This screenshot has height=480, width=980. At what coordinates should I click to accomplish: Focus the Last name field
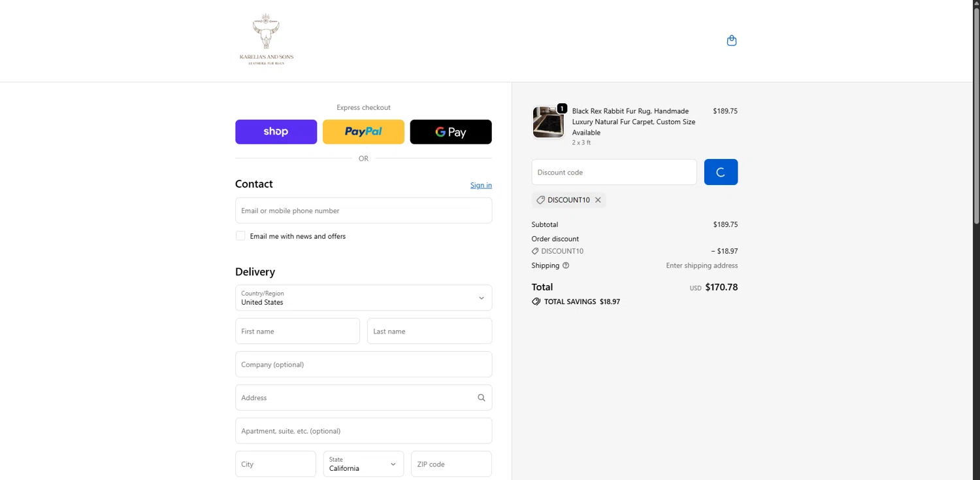(x=429, y=331)
